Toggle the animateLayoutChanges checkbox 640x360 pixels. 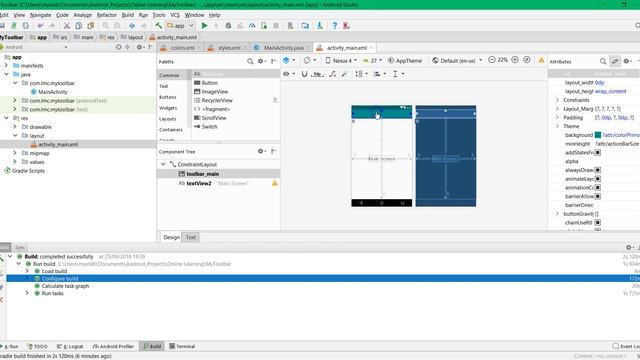[598, 179]
